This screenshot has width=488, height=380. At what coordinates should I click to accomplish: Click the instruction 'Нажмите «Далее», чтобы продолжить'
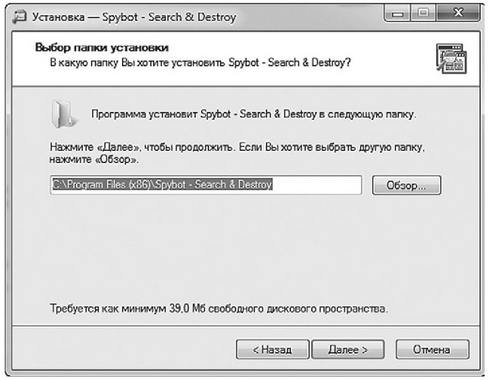tap(141, 147)
